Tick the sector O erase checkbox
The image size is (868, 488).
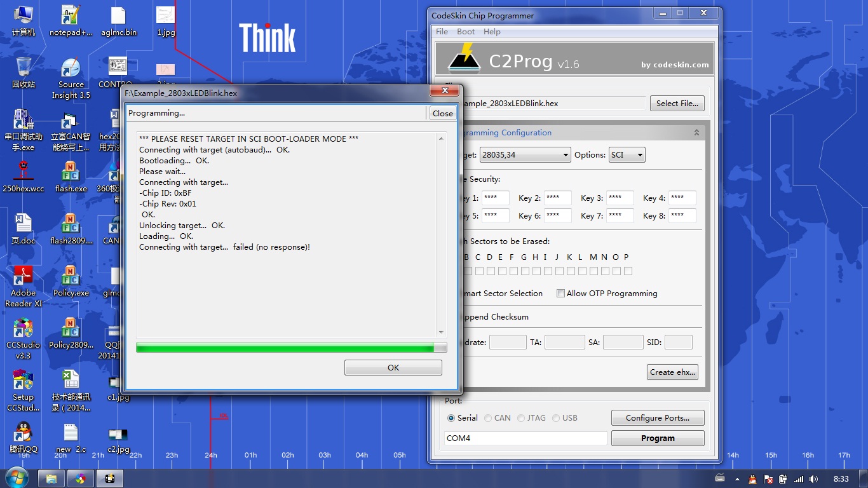click(617, 271)
